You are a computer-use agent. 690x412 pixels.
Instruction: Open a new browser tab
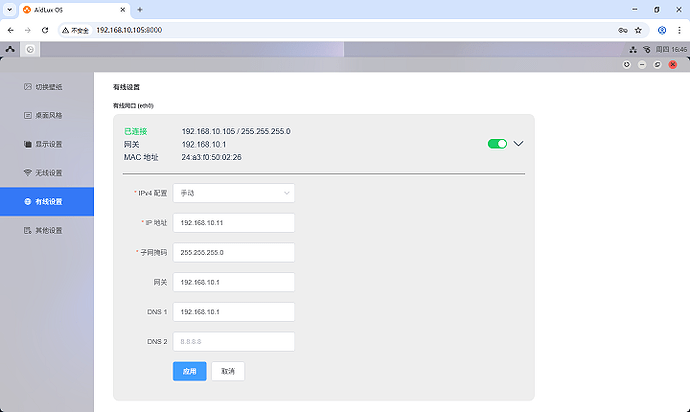140,9
